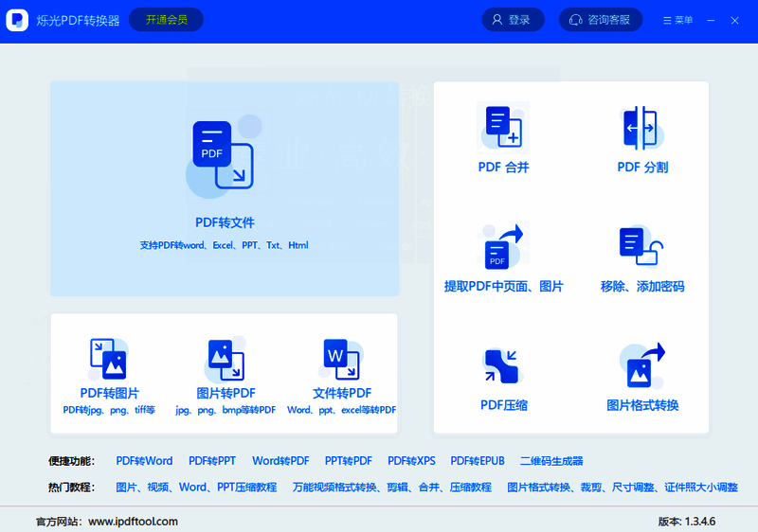Open the PDF转XPS quick link
758x532 pixels.
click(x=411, y=461)
